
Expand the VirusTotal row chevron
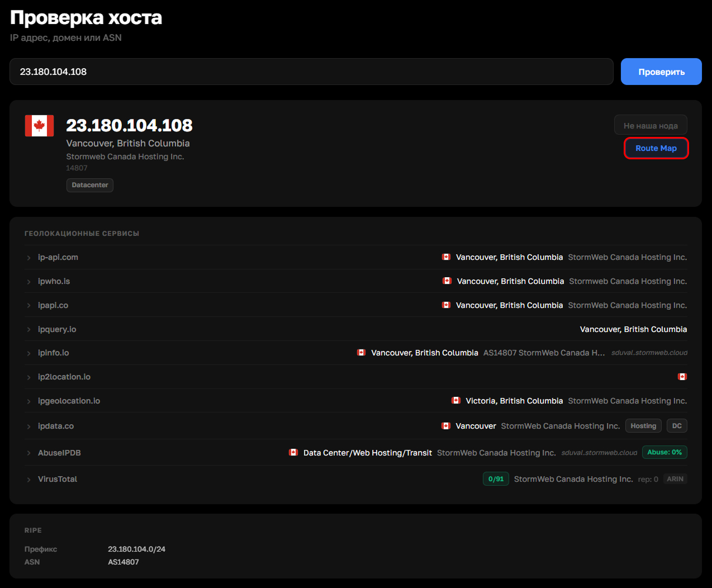tap(29, 480)
